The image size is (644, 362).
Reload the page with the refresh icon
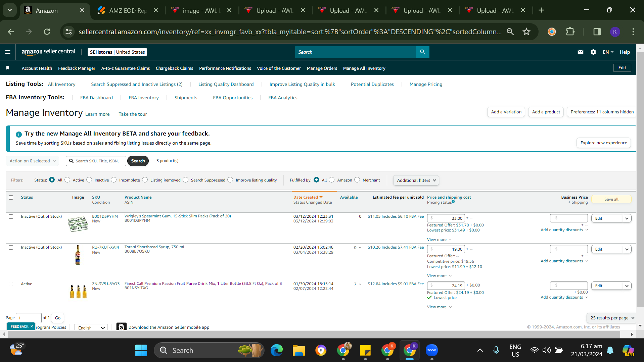pos(47,32)
